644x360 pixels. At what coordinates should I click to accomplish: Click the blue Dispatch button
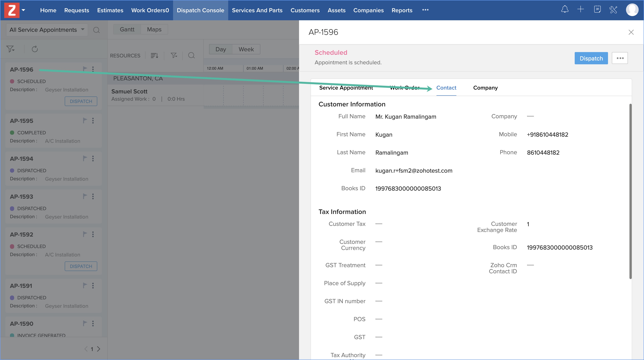(591, 58)
